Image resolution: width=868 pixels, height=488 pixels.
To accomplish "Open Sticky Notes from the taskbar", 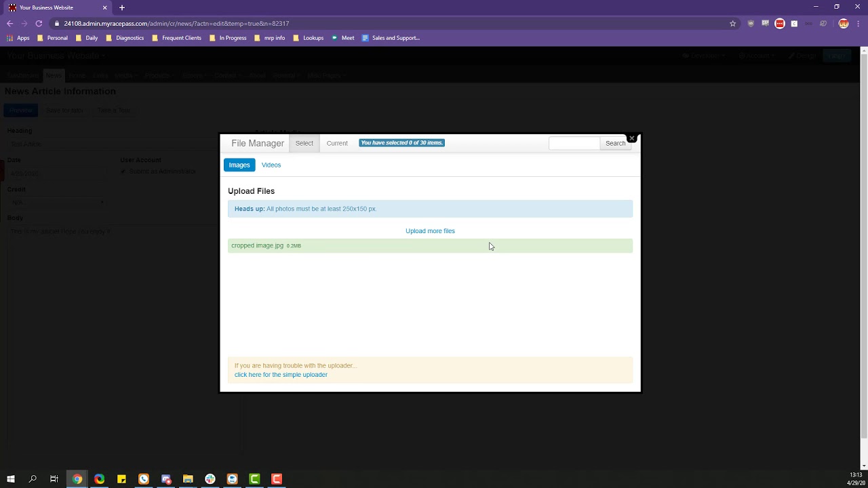I will pos(121,479).
